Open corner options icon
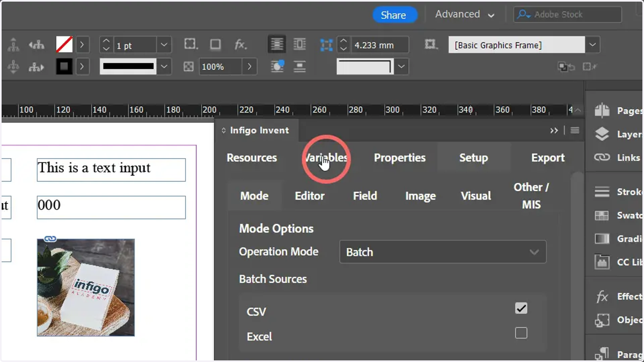This screenshot has width=644, height=362. coord(190,44)
